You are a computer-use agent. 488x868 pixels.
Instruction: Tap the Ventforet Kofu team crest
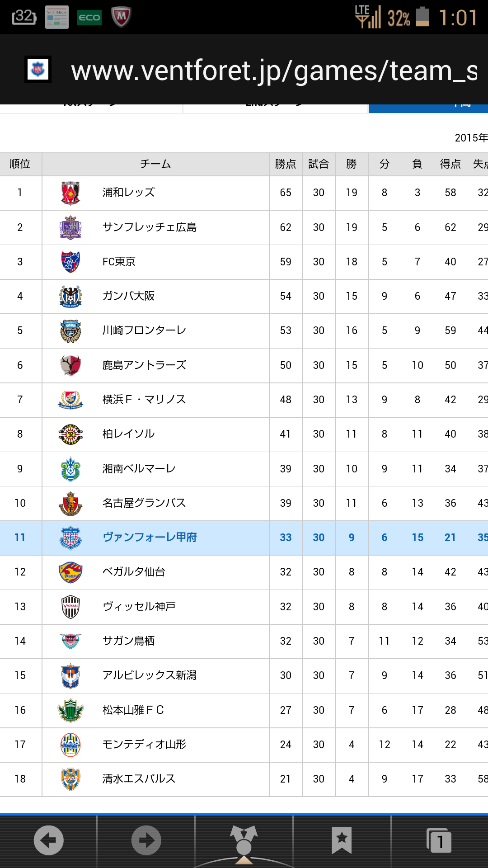pyautogui.click(x=70, y=538)
